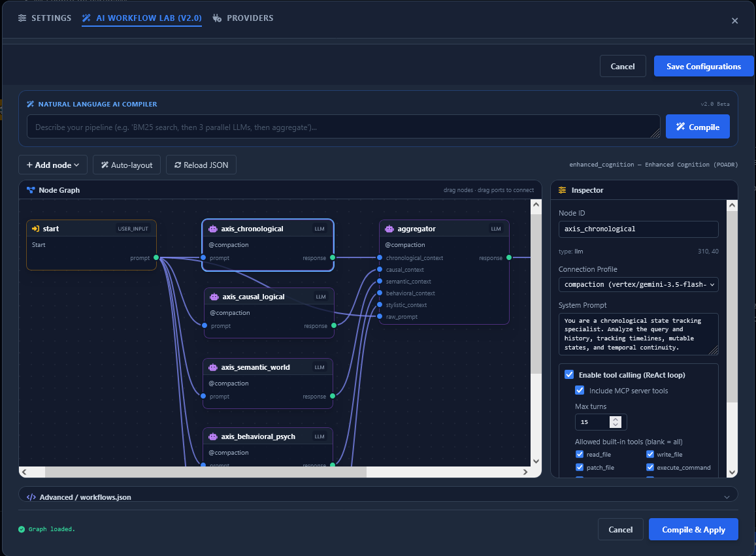
Task: Select the AI Workflow Lab (V2.0) tab
Action: pyautogui.click(x=142, y=18)
